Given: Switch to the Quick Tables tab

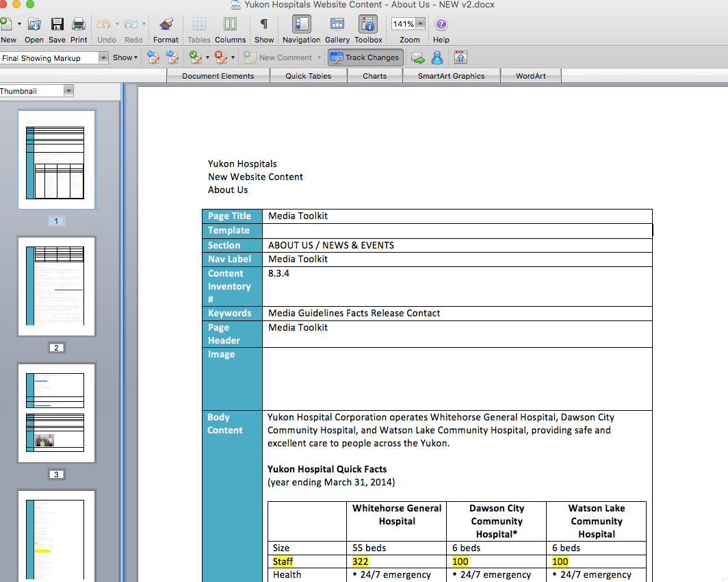Looking at the screenshot, I should (309, 76).
